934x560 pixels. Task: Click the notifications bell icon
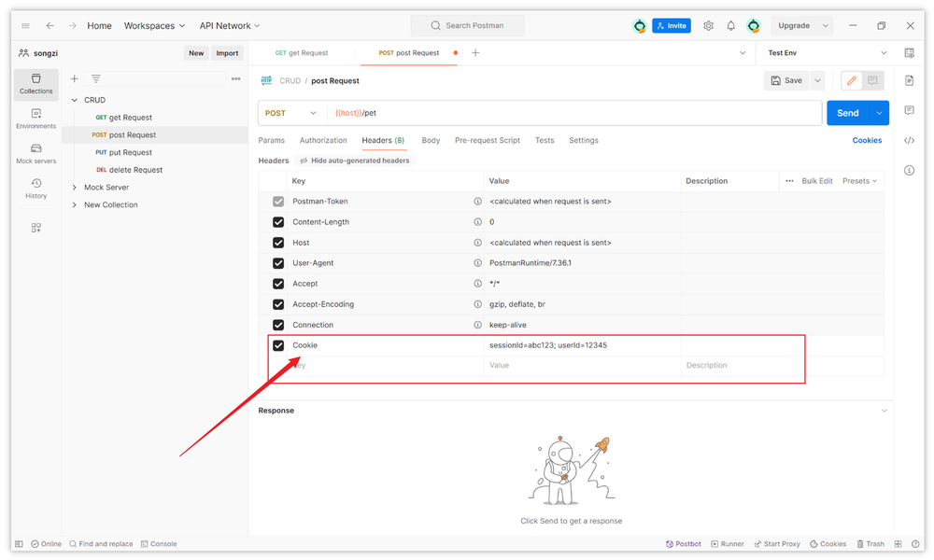731,26
